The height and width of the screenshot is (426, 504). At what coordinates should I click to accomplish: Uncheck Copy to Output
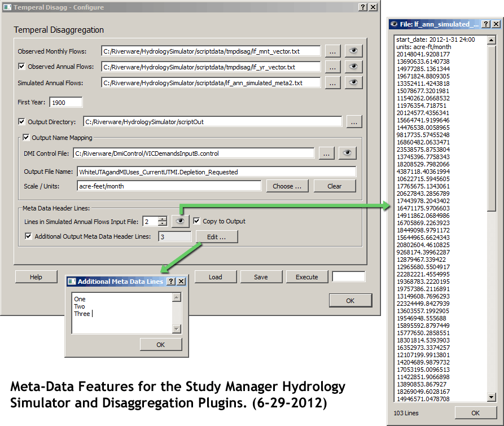[196, 221]
